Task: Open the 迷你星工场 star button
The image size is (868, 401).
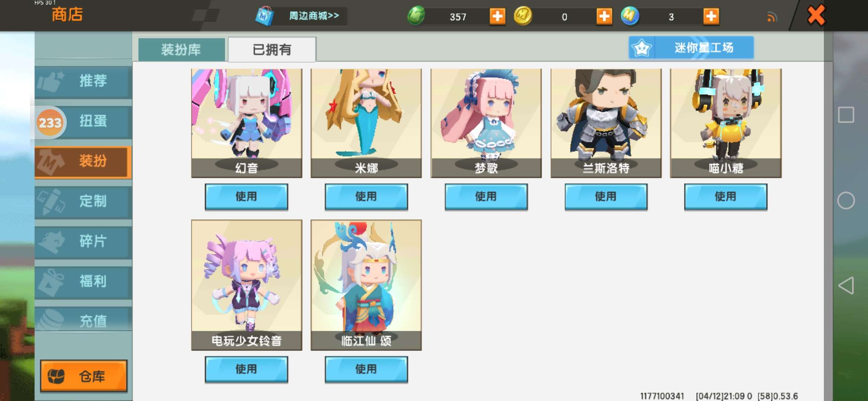Action: [691, 48]
